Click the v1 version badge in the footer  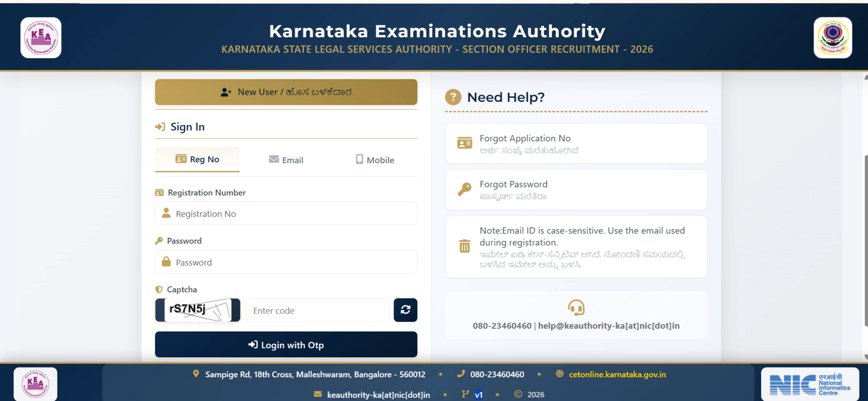point(478,394)
